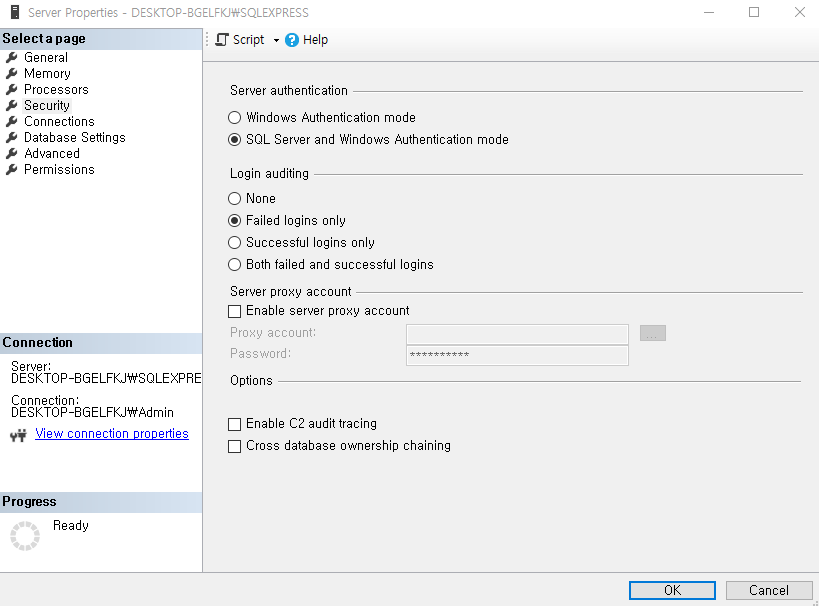Open the Processors page
The image size is (819, 606).
click(x=56, y=89)
